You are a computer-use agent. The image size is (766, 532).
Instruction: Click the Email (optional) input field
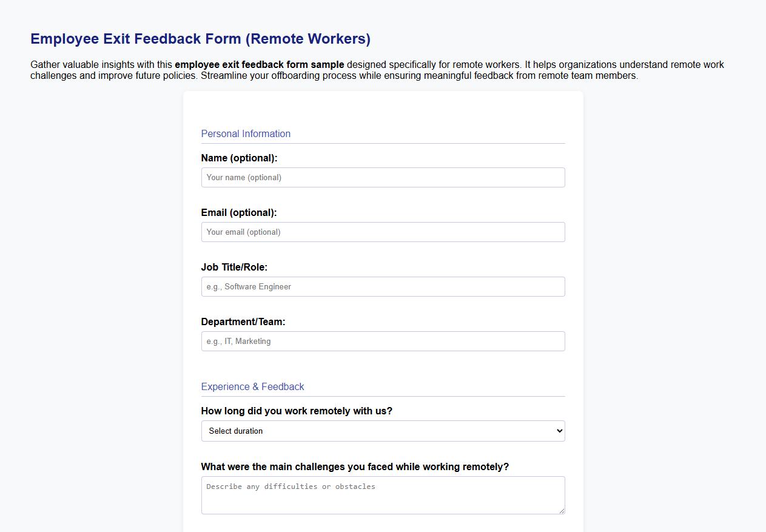[x=383, y=232]
